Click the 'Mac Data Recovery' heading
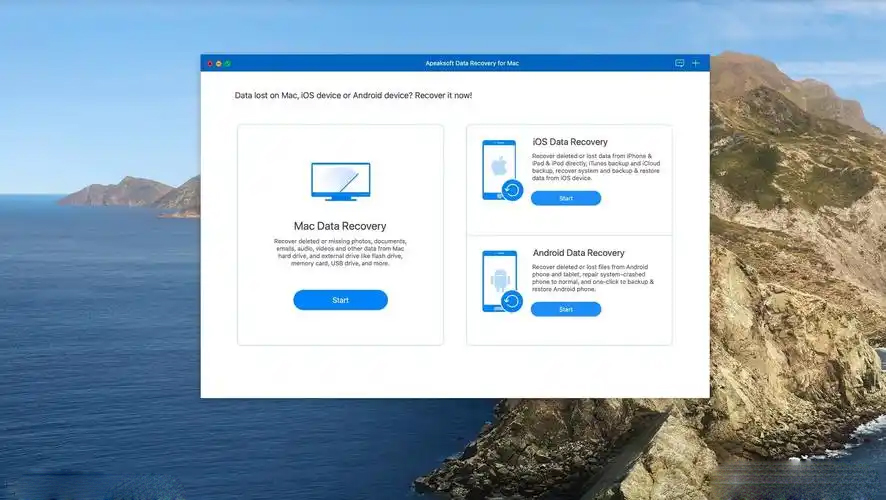The image size is (886, 500). (340, 226)
